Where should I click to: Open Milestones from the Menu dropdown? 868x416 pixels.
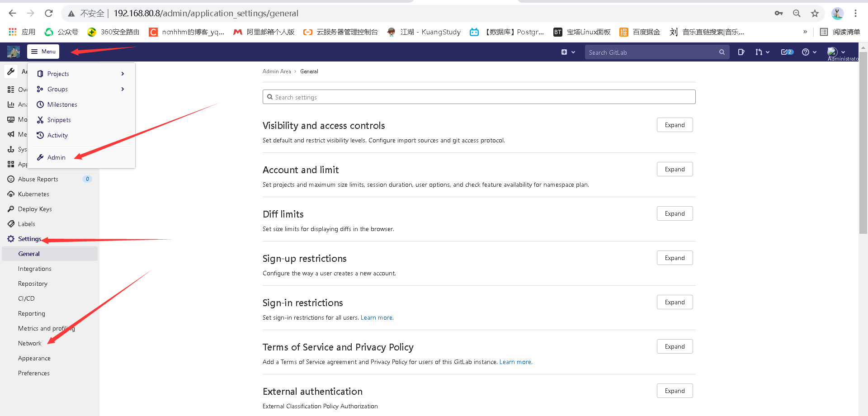[x=62, y=104]
